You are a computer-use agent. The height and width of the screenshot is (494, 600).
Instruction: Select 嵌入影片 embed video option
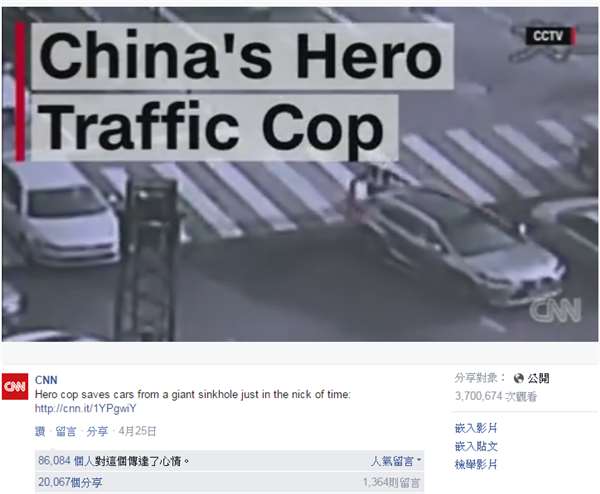coord(476,428)
